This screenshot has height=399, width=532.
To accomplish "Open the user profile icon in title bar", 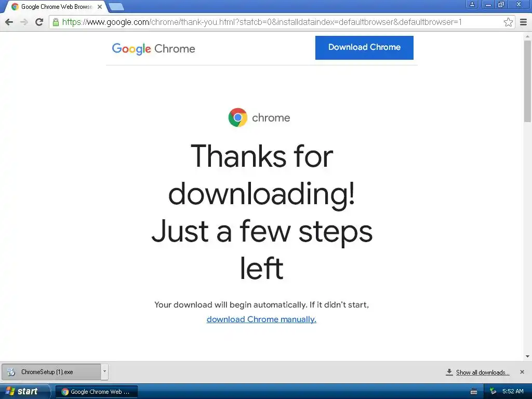I will [x=472, y=4].
